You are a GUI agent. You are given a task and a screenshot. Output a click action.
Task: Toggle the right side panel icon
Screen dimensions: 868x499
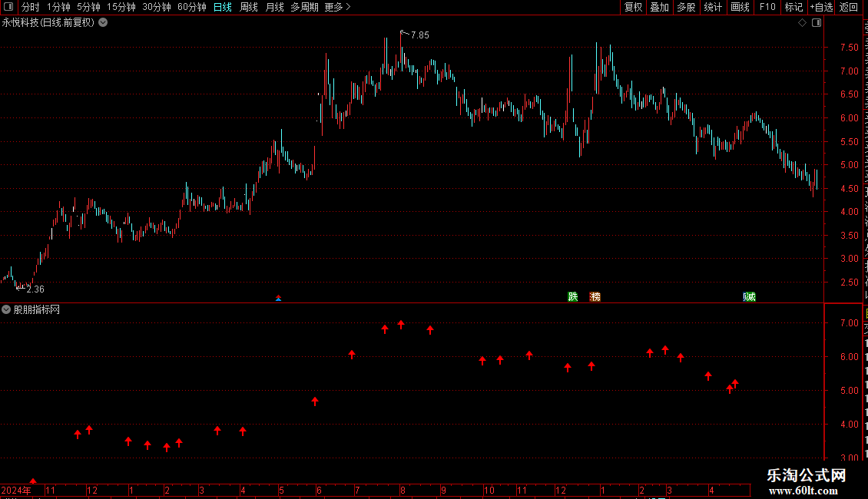coord(817,23)
